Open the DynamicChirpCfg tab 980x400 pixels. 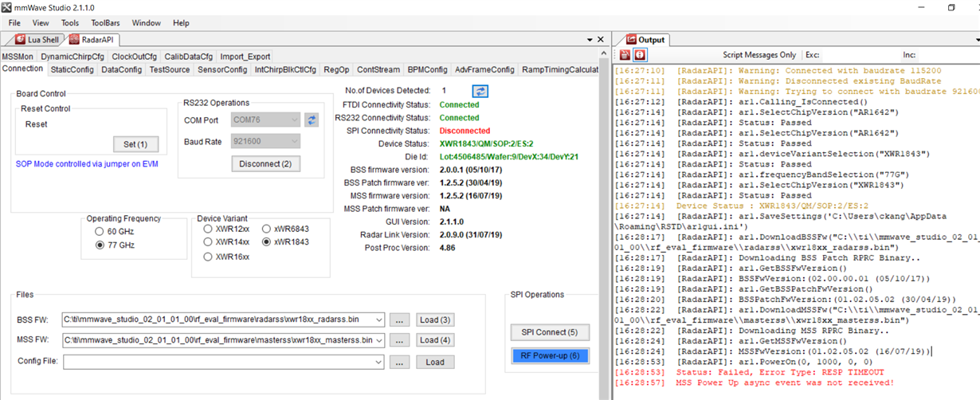[73, 57]
